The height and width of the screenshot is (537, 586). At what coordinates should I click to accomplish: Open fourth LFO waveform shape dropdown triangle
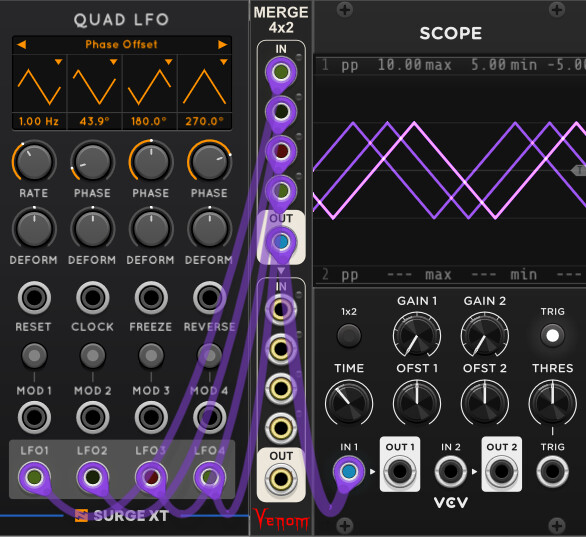[x=223, y=62]
